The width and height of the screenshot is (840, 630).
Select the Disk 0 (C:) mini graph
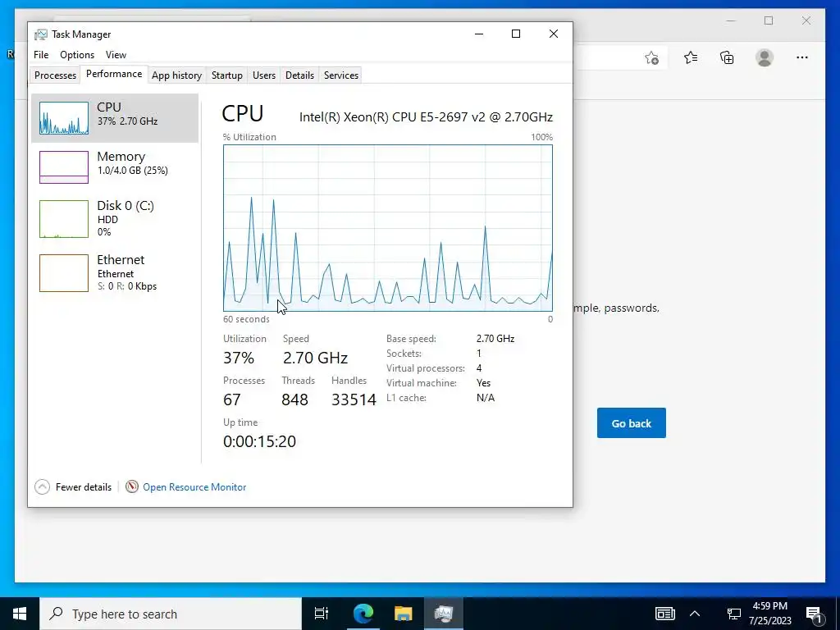coord(64,218)
